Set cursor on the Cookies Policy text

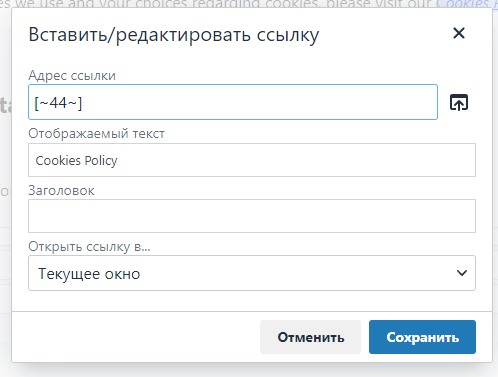(x=76, y=161)
